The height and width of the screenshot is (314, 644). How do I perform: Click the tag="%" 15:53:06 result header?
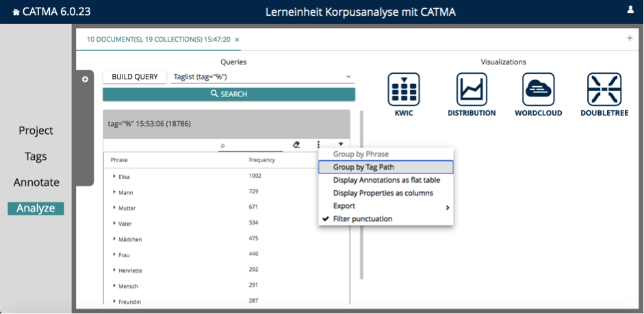227,124
